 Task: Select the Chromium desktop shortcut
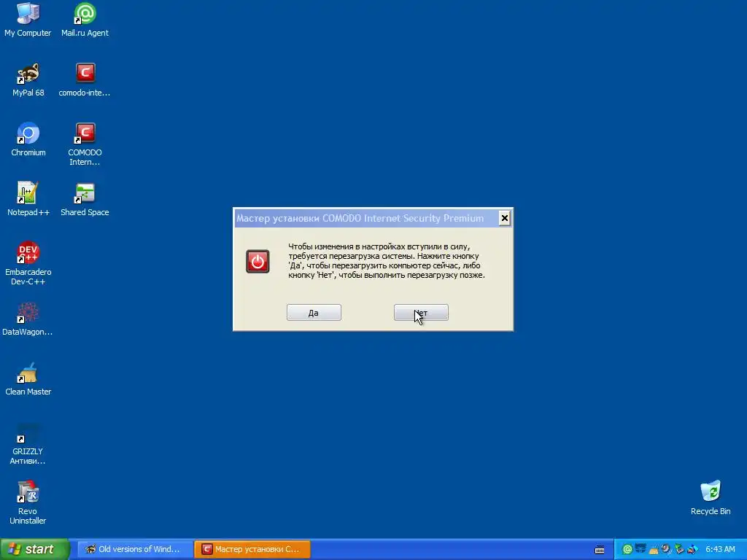click(28, 139)
